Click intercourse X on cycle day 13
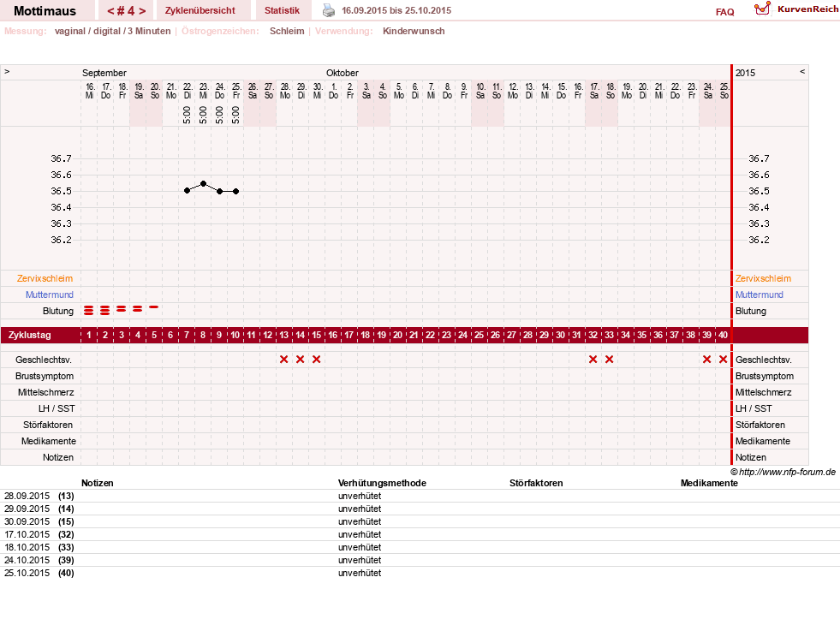The width and height of the screenshot is (840, 619). click(x=284, y=360)
